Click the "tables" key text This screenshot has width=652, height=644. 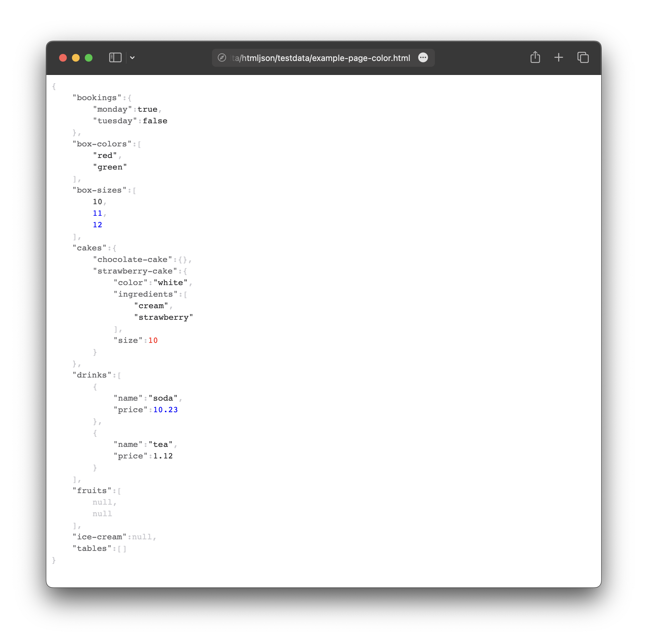pos(92,549)
